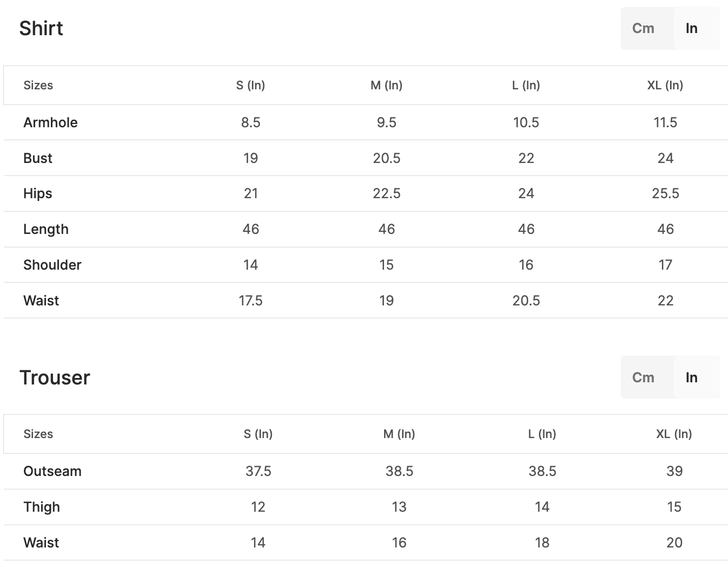
Task: Select the Outseam row label
Action: [53, 471]
